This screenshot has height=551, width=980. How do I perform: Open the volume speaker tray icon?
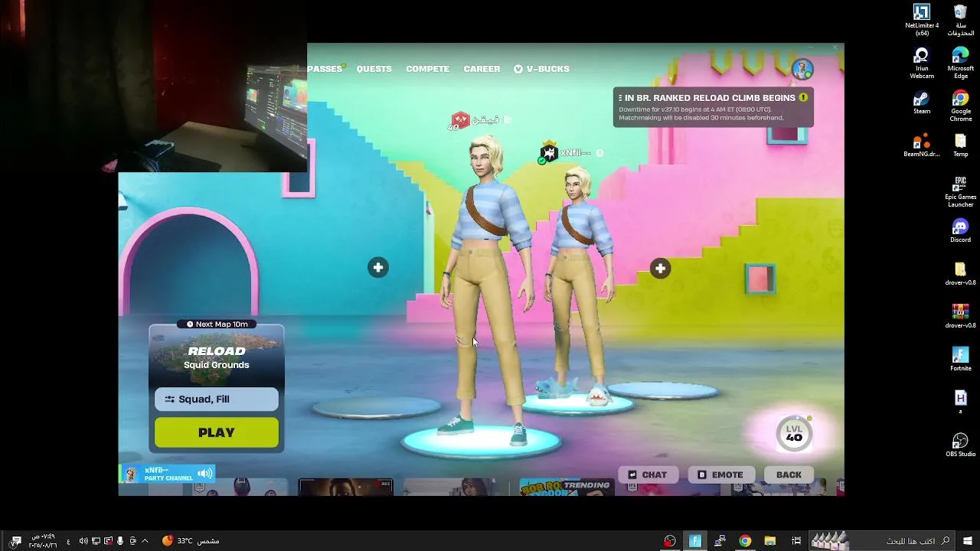83,540
